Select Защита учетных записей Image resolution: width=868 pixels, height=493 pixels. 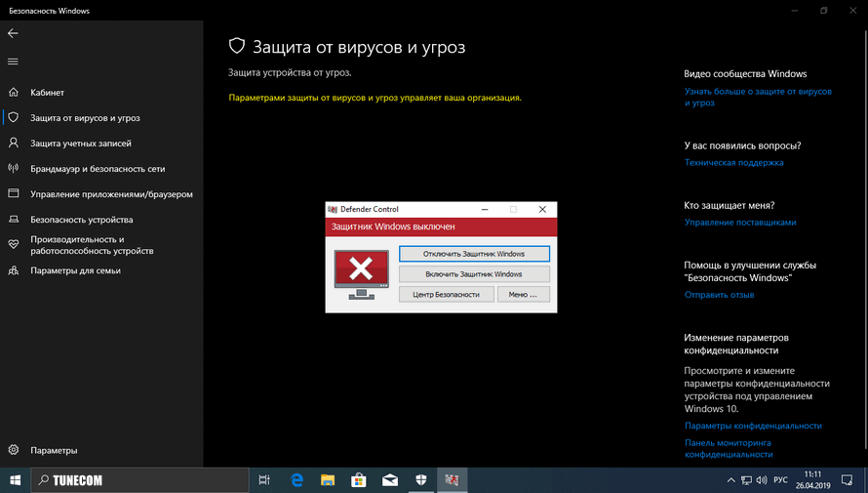[x=101, y=143]
